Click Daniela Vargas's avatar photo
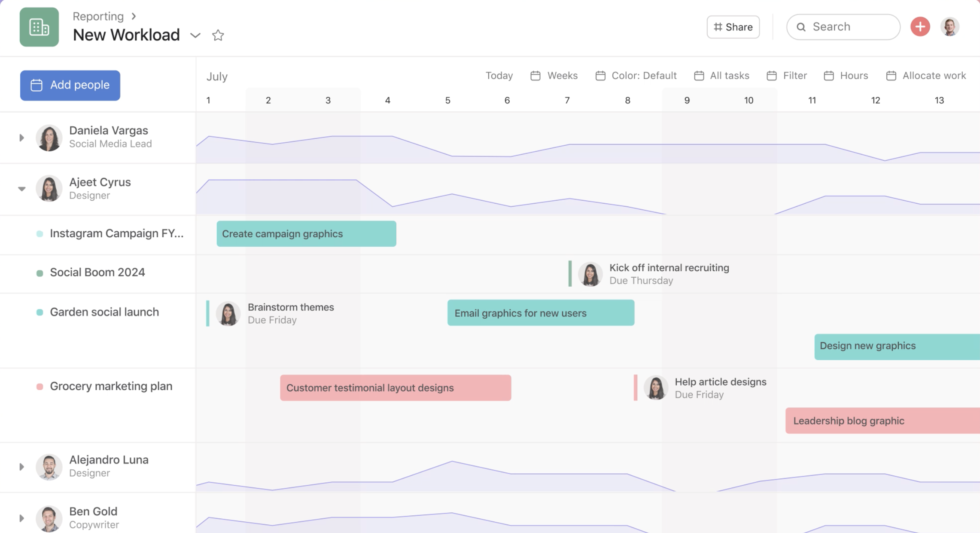The image size is (980, 533). tap(49, 138)
